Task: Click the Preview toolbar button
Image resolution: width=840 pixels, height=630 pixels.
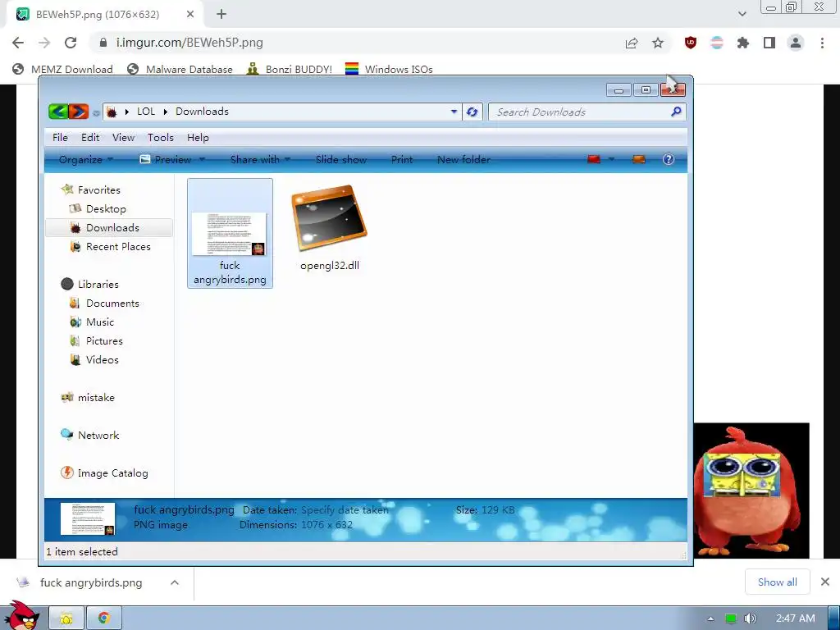Action: 166,160
